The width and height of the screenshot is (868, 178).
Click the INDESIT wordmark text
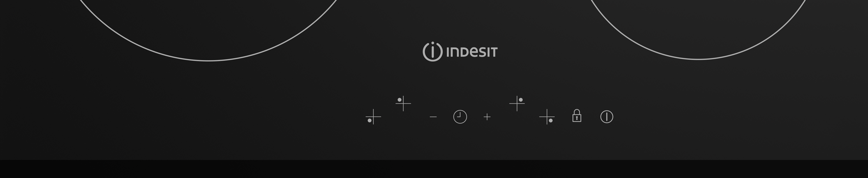472,52
